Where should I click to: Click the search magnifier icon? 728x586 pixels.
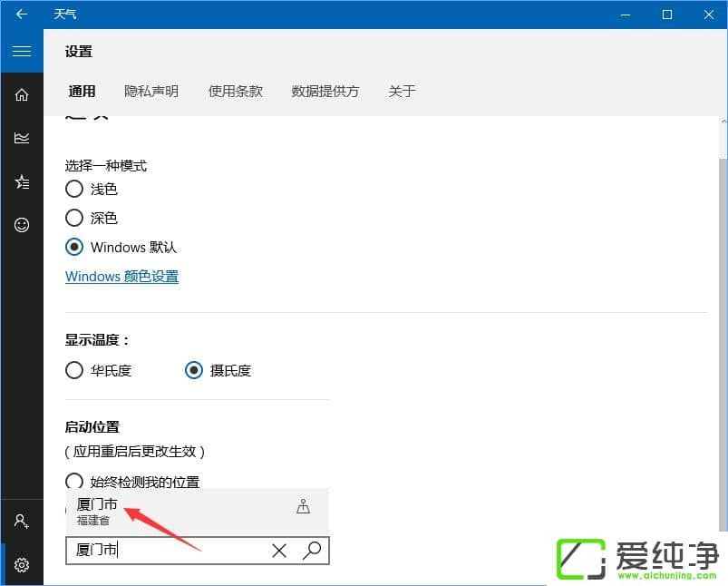pos(311,551)
